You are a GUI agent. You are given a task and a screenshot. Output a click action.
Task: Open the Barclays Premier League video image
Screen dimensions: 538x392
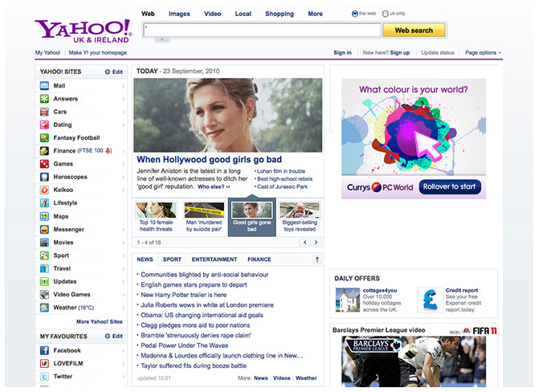point(414,361)
